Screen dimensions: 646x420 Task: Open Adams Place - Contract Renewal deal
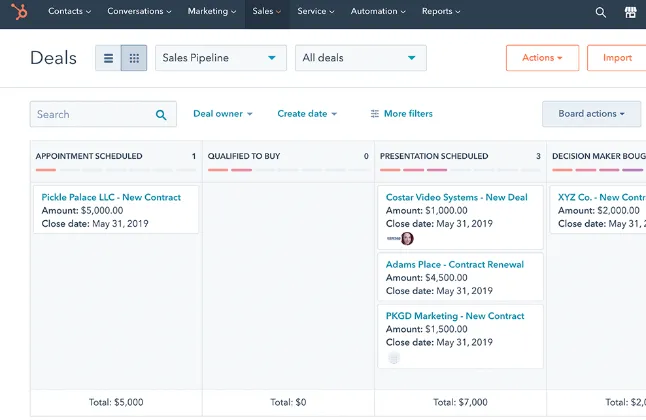pyautogui.click(x=455, y=265)
